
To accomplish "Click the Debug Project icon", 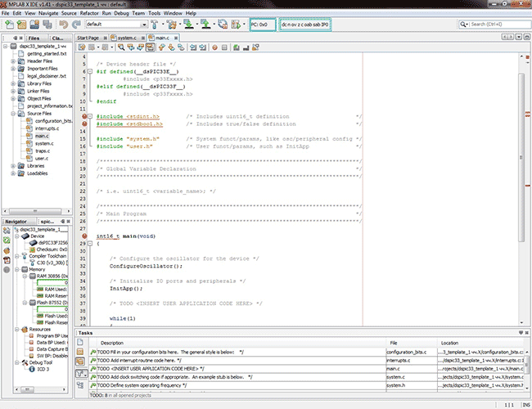I will tap(236, 25).
